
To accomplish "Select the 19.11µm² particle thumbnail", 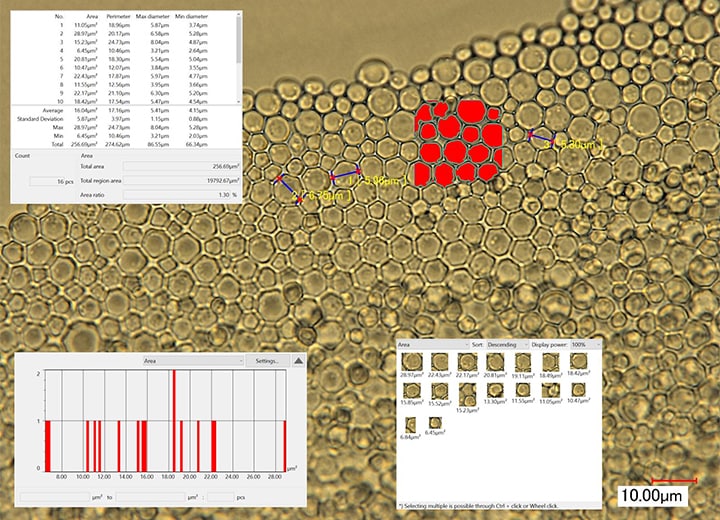I will tap(522, 361).
